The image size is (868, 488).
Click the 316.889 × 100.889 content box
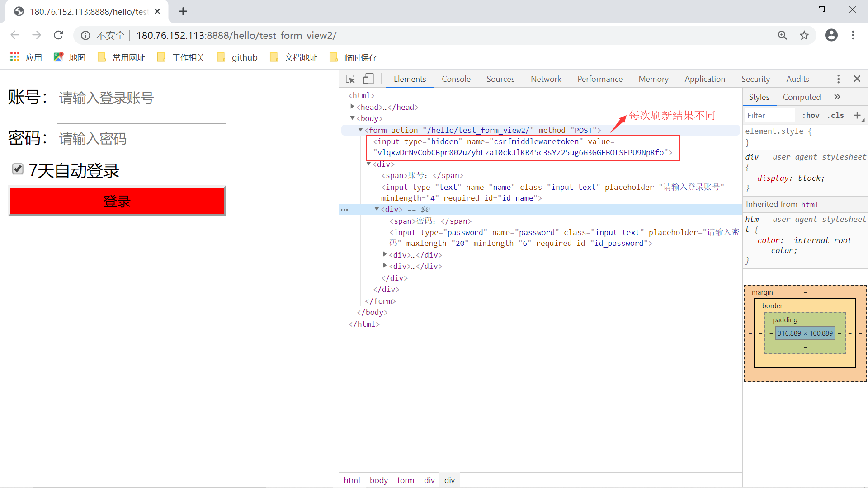[x=805, y=333]
